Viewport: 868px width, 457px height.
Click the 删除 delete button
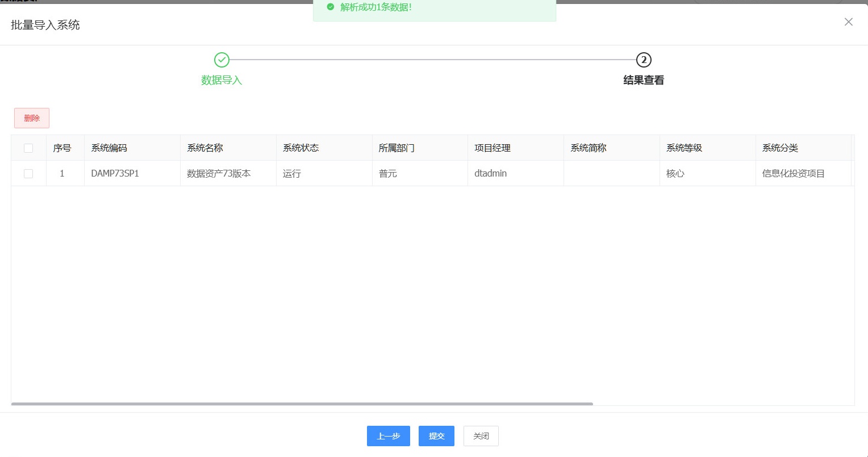[31, 118]
